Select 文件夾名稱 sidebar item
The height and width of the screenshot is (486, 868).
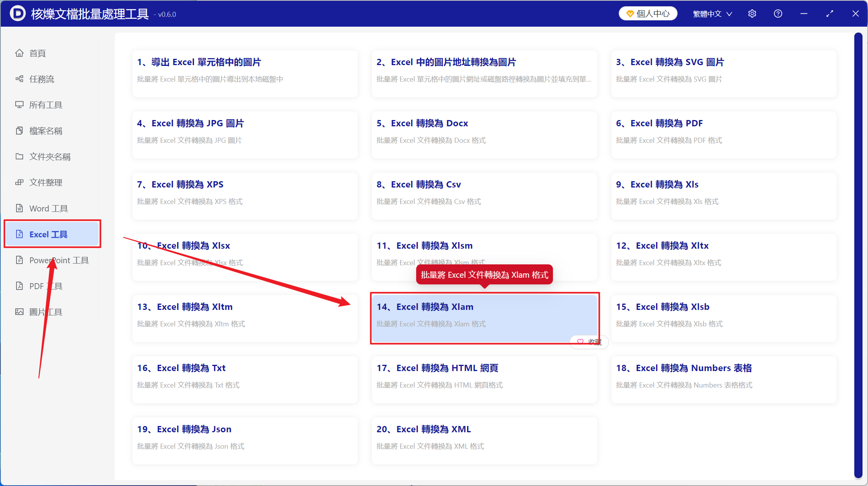tap(52, 157)
